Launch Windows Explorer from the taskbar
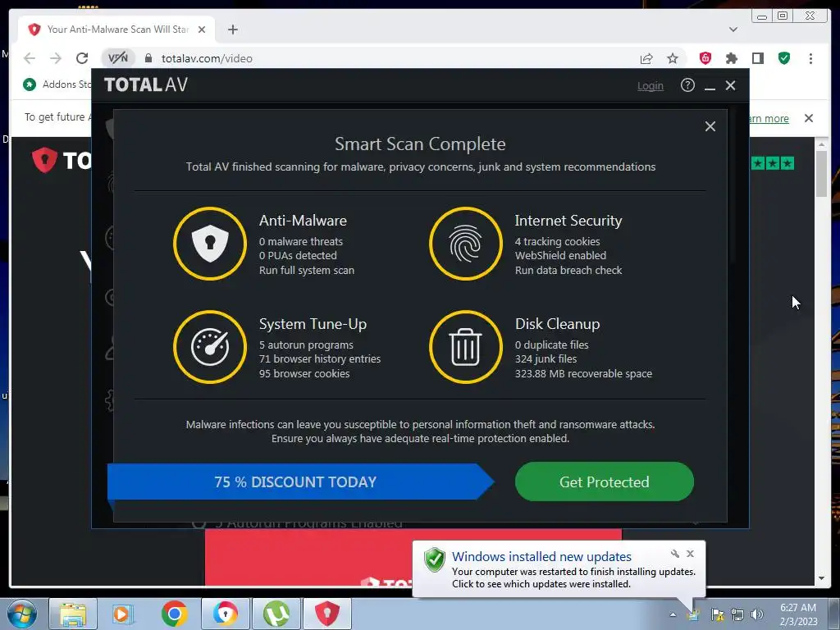Screen dimensions: 840x630 (73, 614)
